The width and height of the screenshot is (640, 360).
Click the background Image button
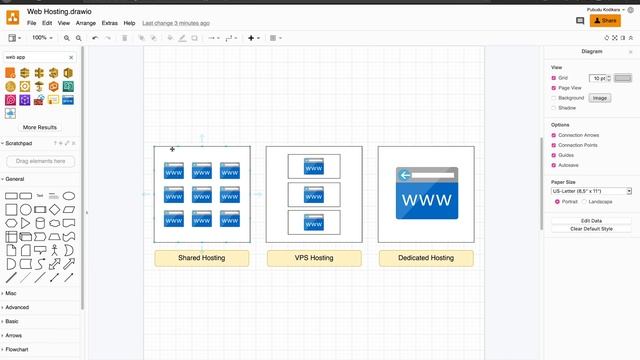pos(600,98)
